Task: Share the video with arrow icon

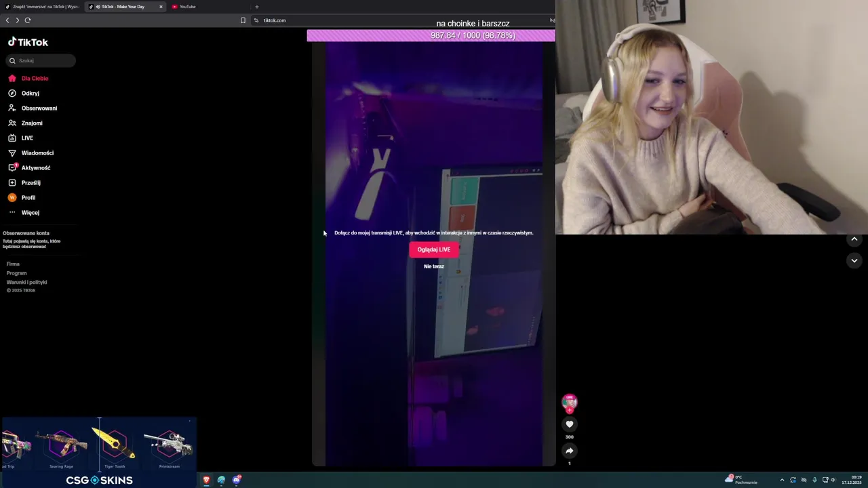Action: (x=570, y=451)
